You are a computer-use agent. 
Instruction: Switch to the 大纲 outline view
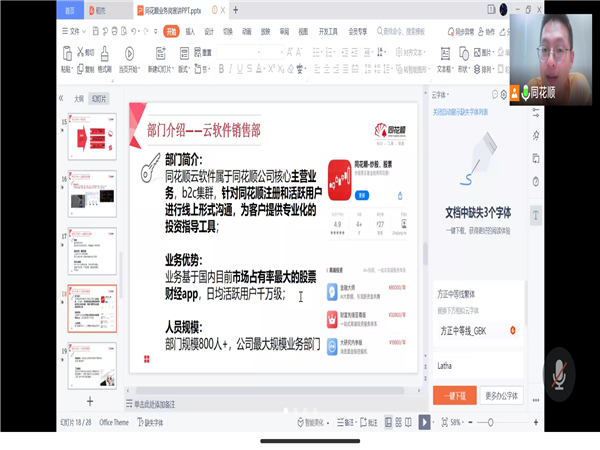tap(78, 99)
